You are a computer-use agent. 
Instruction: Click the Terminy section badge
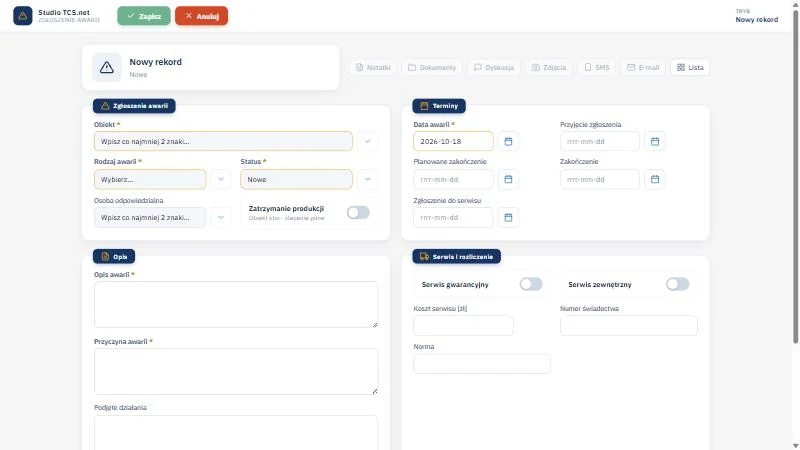pos(439,106)
